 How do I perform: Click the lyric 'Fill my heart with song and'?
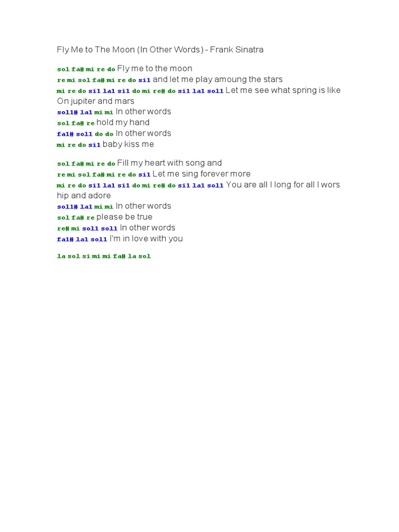pos(169,163)
